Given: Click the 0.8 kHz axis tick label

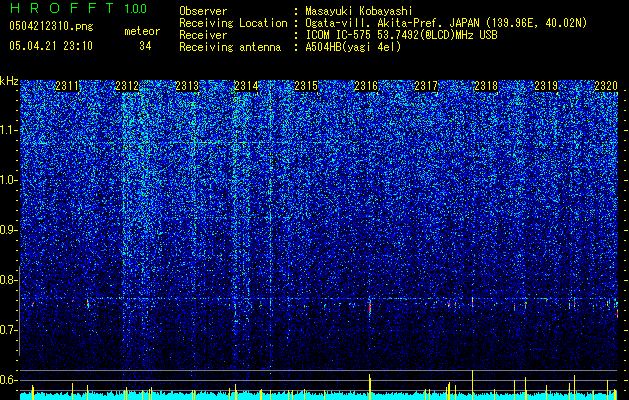Looking at the screenshot, I should tap(9, 280).
